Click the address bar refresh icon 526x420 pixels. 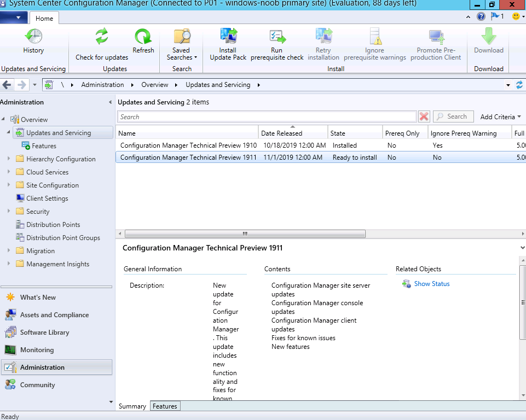pos(519,85)
